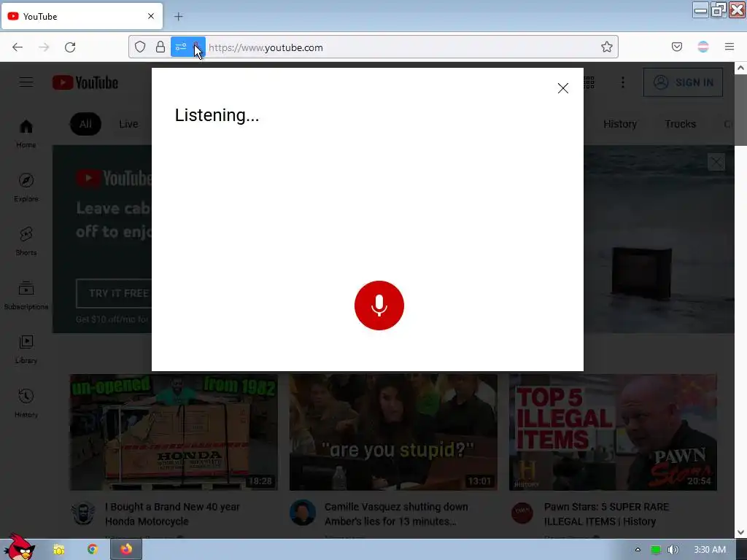Close the YouTube browser tab

click(151, 16)
